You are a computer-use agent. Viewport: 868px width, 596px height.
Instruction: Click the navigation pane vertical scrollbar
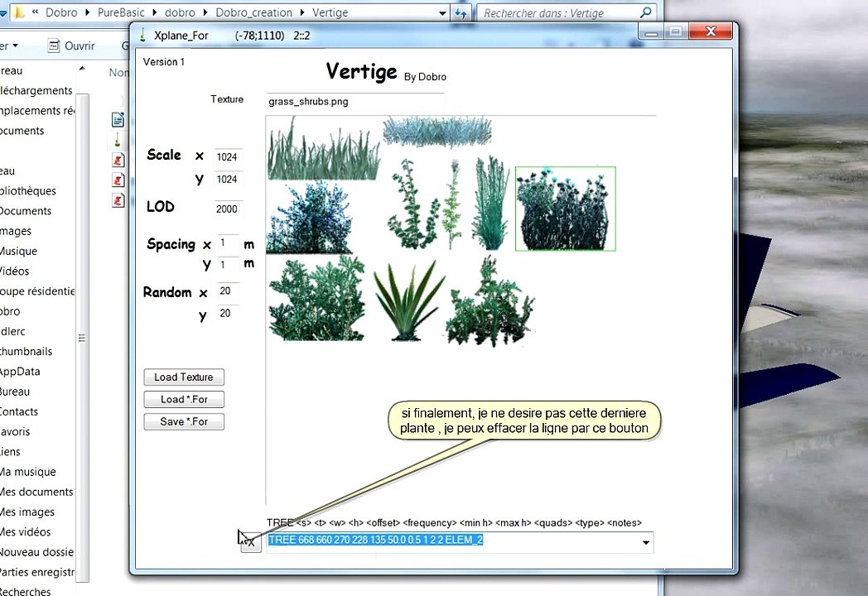82,338
